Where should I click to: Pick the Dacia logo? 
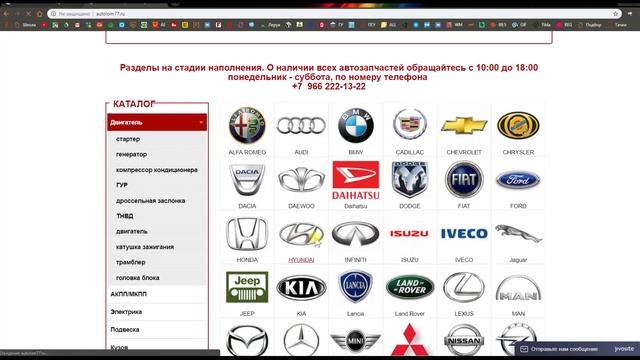[247, 179]
